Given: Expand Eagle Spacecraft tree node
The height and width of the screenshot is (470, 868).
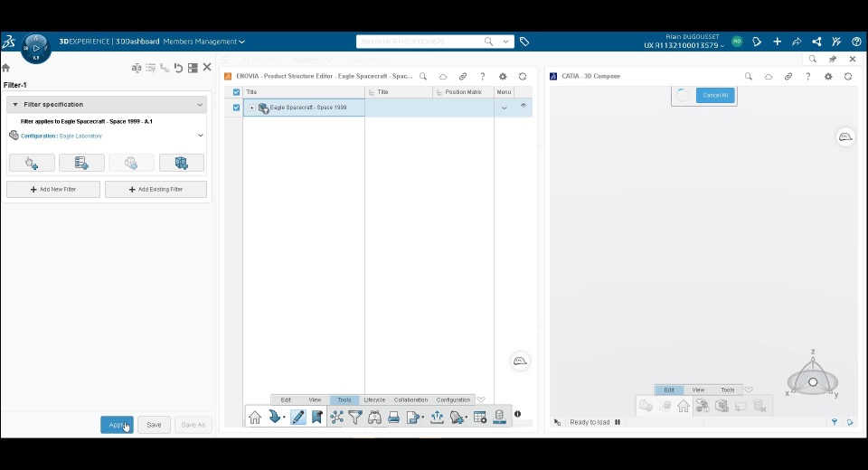Looking at the screenshot, I should point(252,108).
